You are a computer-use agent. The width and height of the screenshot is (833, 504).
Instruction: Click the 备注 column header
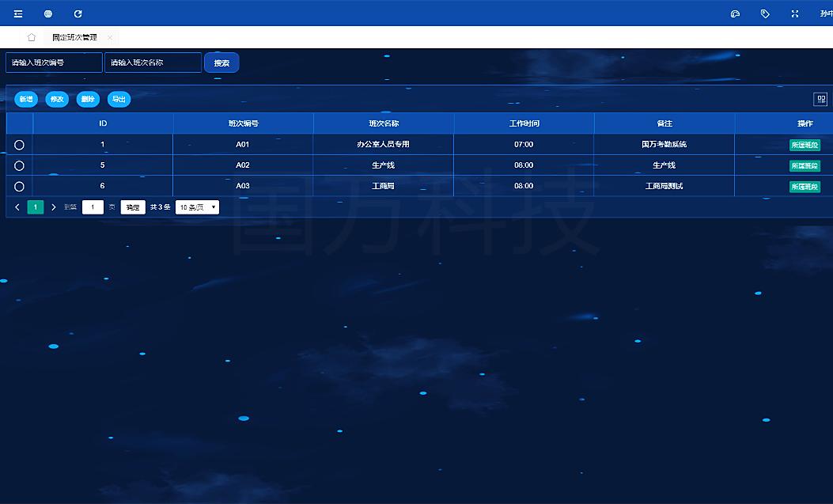pos(664,123)
